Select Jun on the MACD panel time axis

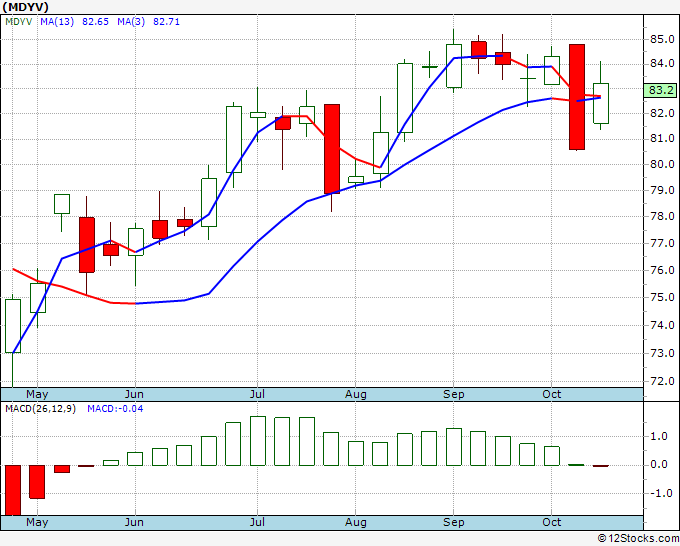click(x=134, y=522)
